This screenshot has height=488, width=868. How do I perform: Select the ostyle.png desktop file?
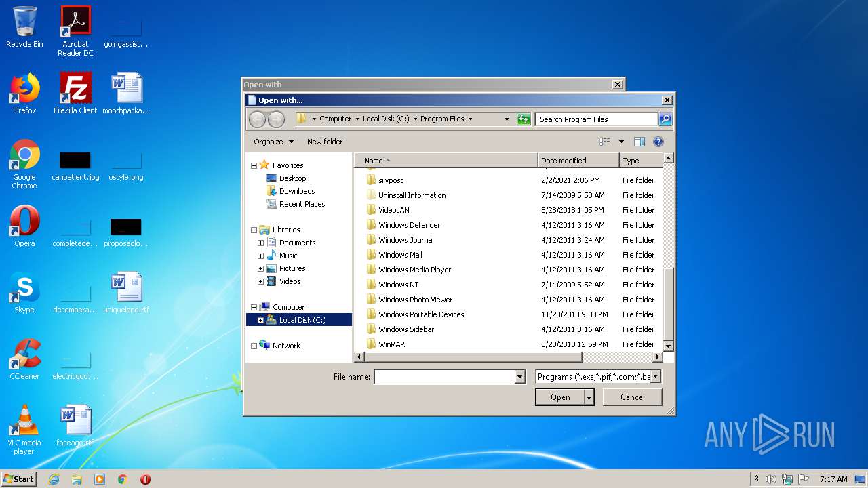[x=126, y=167]
